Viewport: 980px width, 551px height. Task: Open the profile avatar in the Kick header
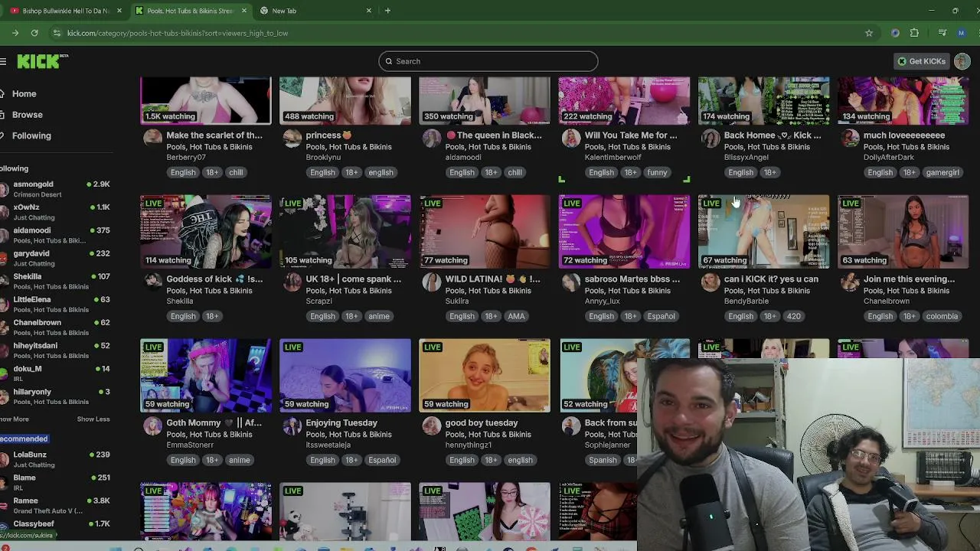click(962, 61)
